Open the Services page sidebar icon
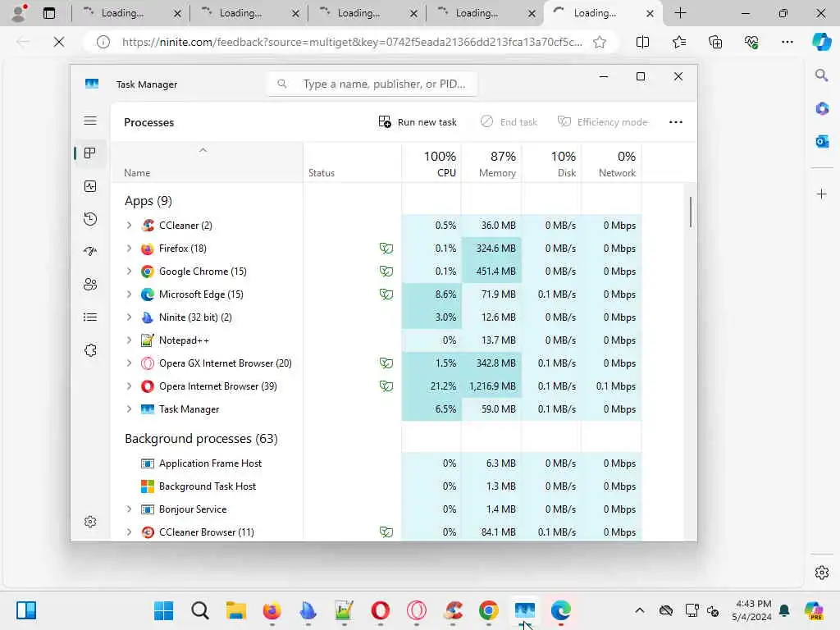This screenshot has width=840, height=630. (x=90, y=349)
